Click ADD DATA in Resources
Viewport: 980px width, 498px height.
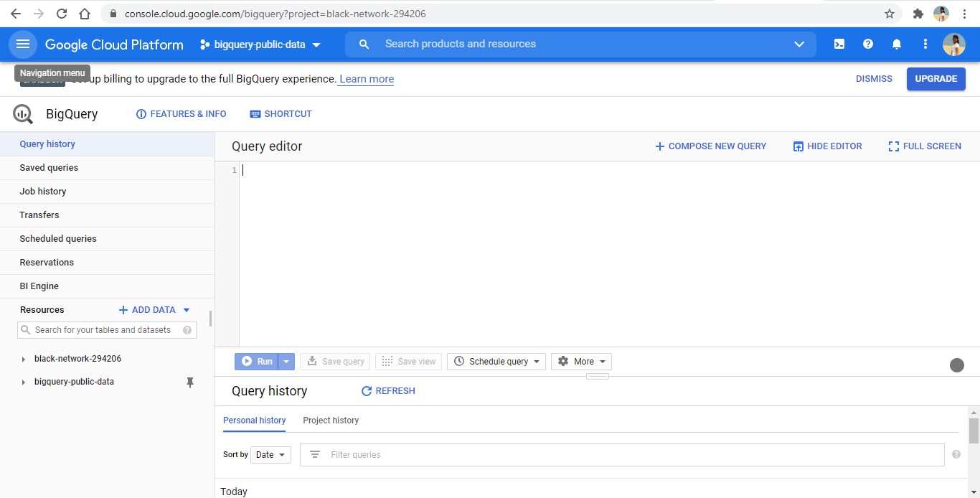[147, 310]
